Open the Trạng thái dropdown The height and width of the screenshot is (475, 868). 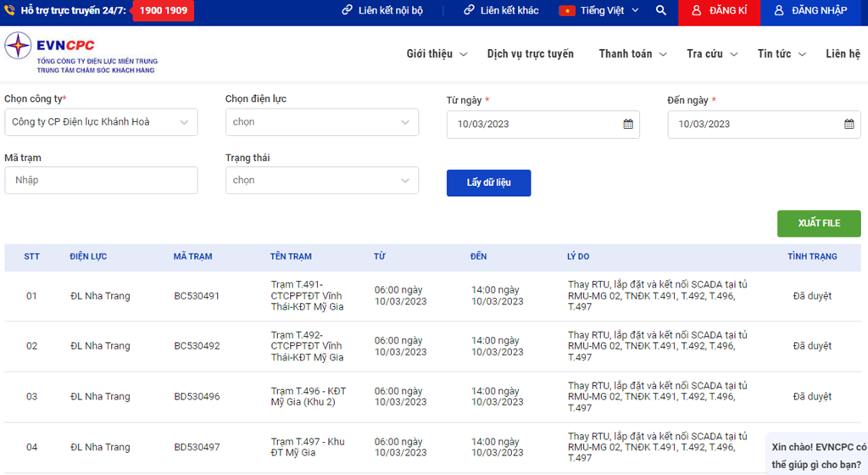321,180
